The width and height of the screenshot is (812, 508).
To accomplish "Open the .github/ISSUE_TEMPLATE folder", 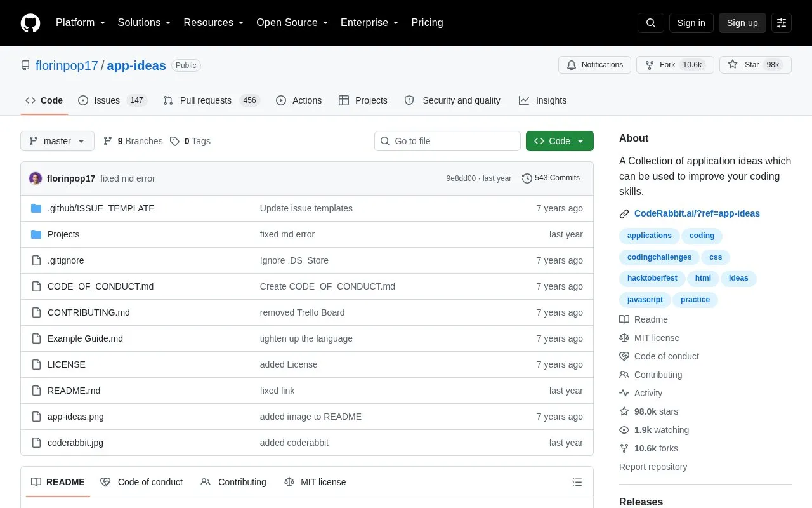I will (101, 208).
